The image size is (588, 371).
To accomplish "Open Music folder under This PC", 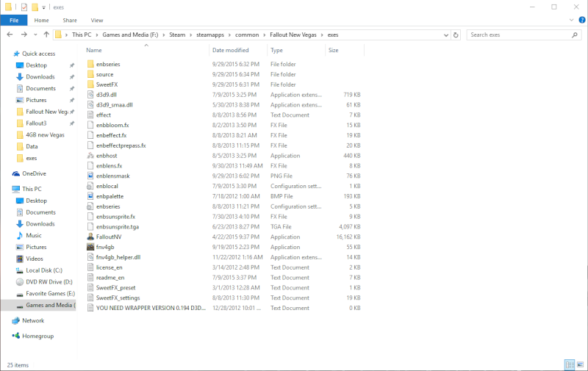I will [x=33, y=235].
